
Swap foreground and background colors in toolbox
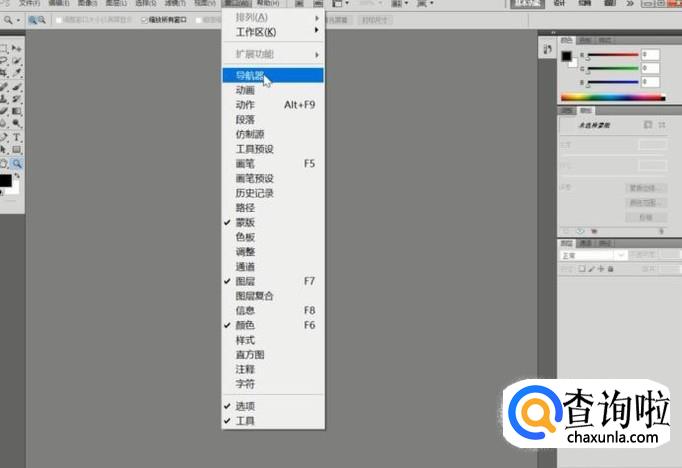click(x=17, y=176)
